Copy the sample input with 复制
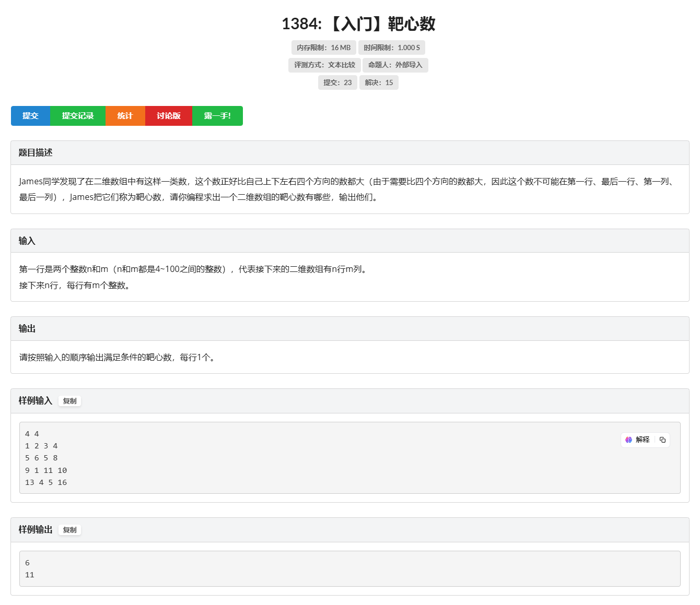This screenshot has width=700, height=605. 69,401
